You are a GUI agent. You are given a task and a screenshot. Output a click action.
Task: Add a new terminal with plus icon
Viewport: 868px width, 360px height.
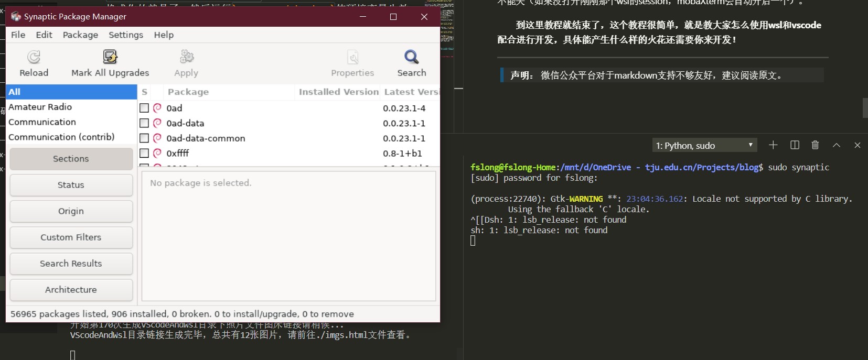click(x=773, y=145)
